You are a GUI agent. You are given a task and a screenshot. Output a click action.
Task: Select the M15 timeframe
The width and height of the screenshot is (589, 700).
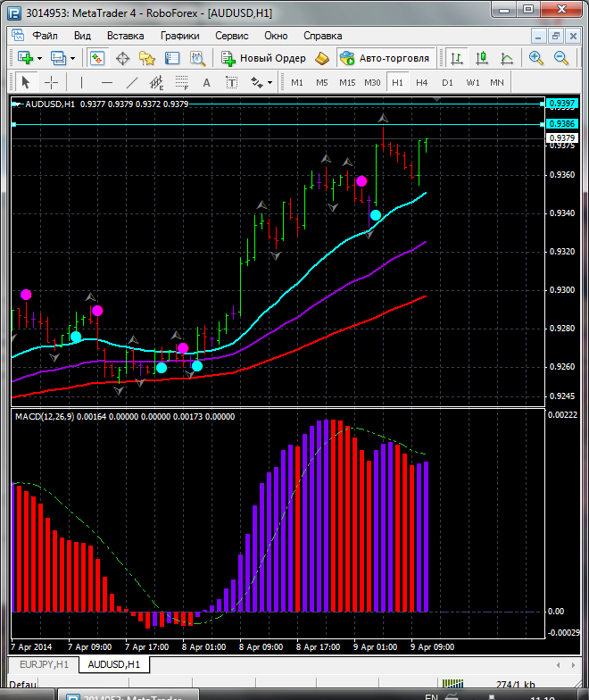pyautogui.click(x=347, y=82)
